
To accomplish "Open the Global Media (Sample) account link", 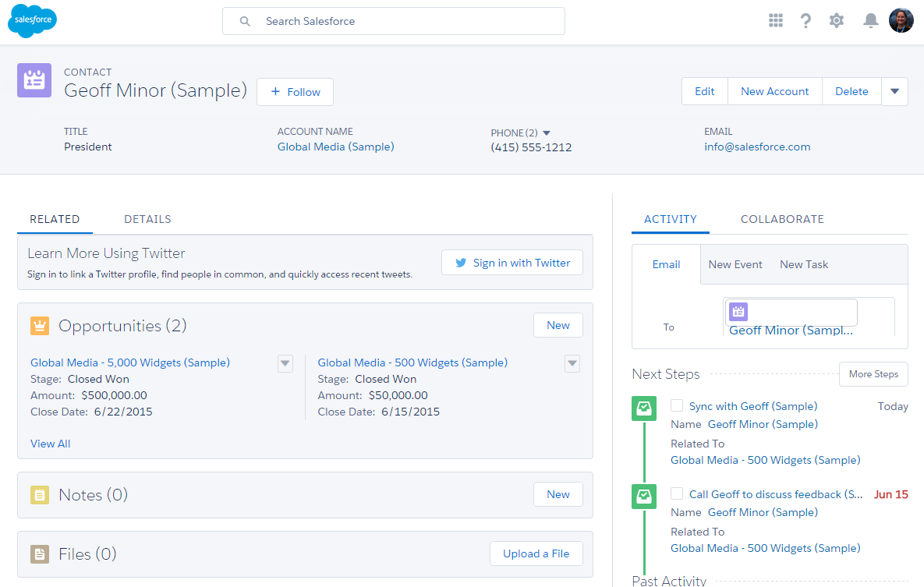I will [x=335, y=147].
